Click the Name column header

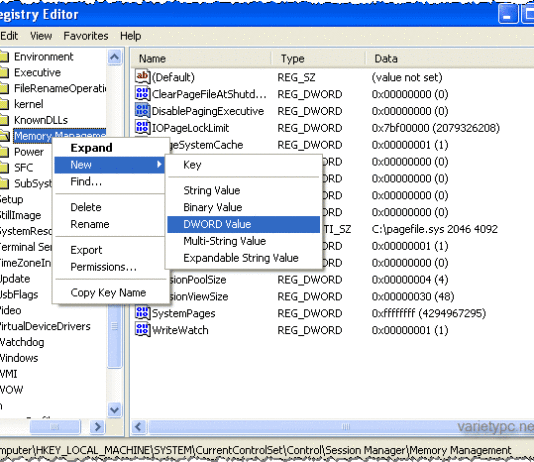[201, 59]
